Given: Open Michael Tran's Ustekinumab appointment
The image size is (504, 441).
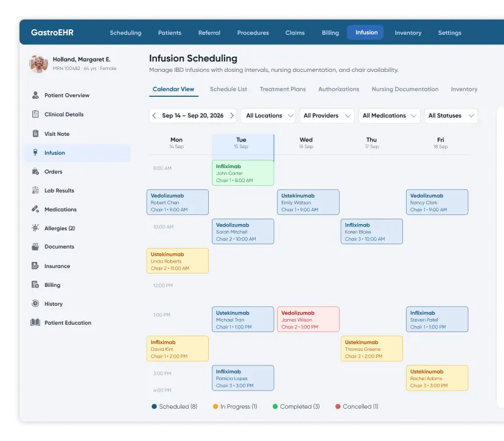Looking at the screenshot, I should (x=243, y=319).
